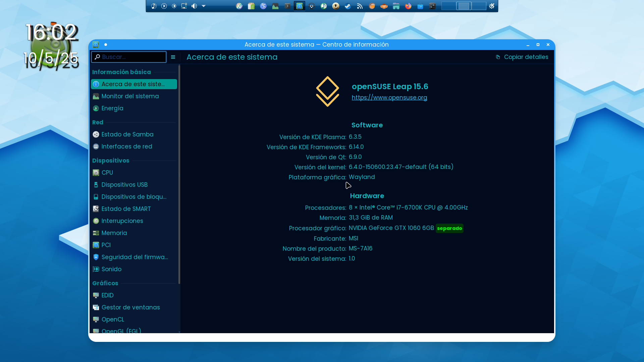This screenshot has width=644, height=362.
Task: Select Memoria in the sidebar
Action: [134, 233]
